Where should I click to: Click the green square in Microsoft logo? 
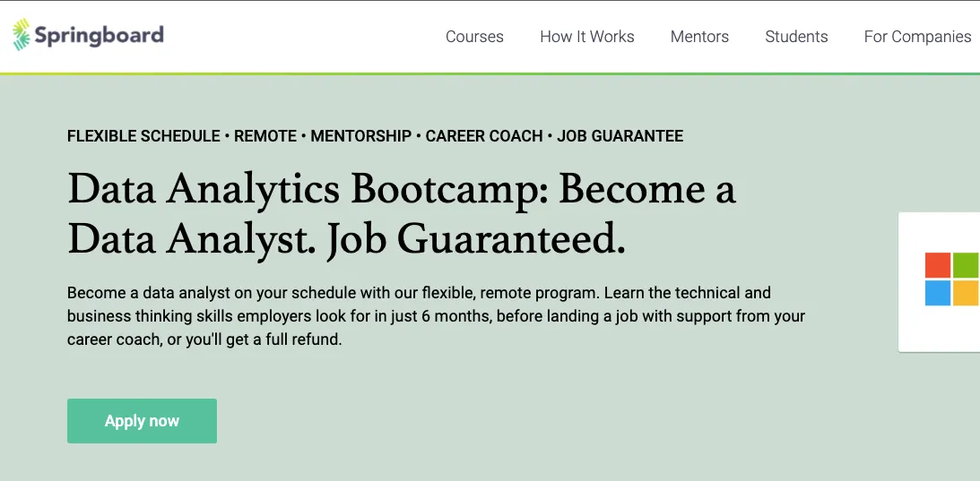pos(966,265)
